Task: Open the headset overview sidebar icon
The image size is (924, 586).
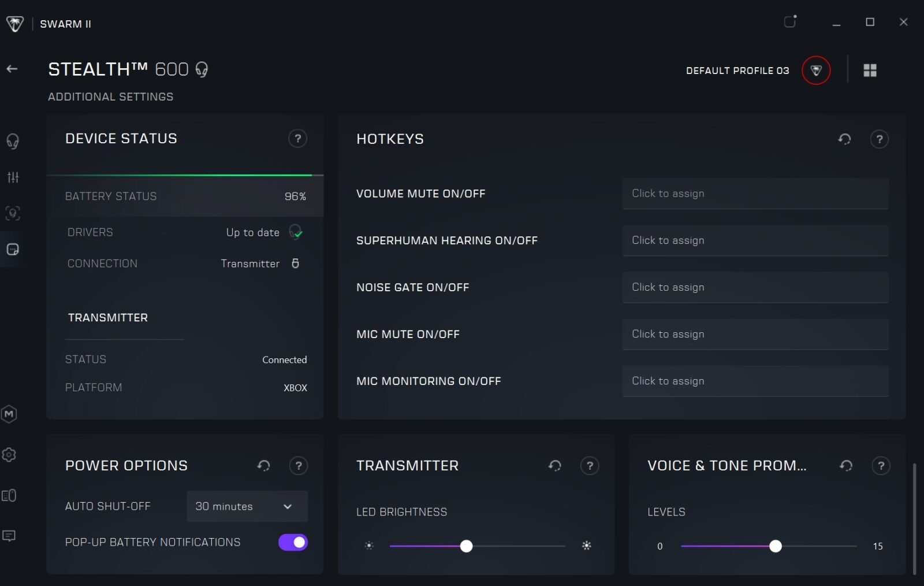Action: click(x=13, y=141)
